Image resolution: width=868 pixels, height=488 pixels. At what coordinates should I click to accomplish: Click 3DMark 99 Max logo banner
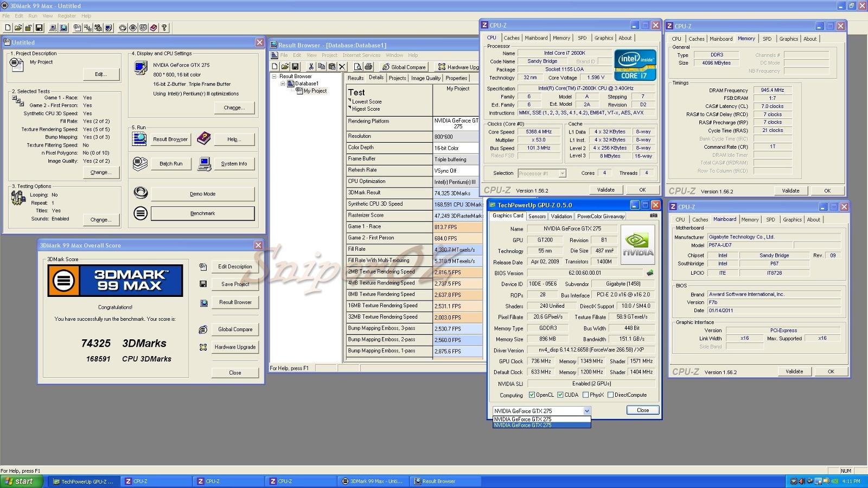pos(115,280)
